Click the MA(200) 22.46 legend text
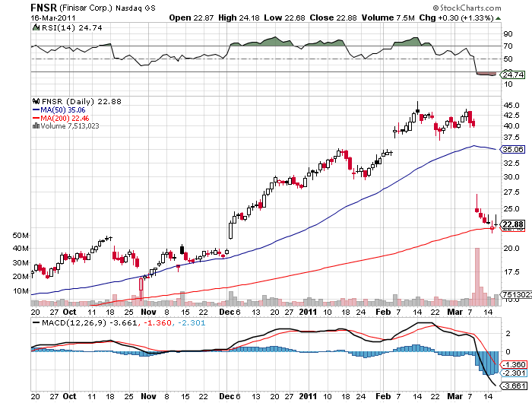This screenshot has width=532, height=403. click(65, 118)
